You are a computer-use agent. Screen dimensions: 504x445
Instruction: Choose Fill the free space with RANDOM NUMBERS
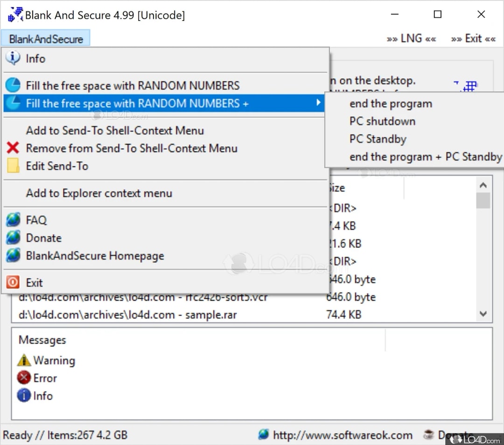tap(166, 85)
